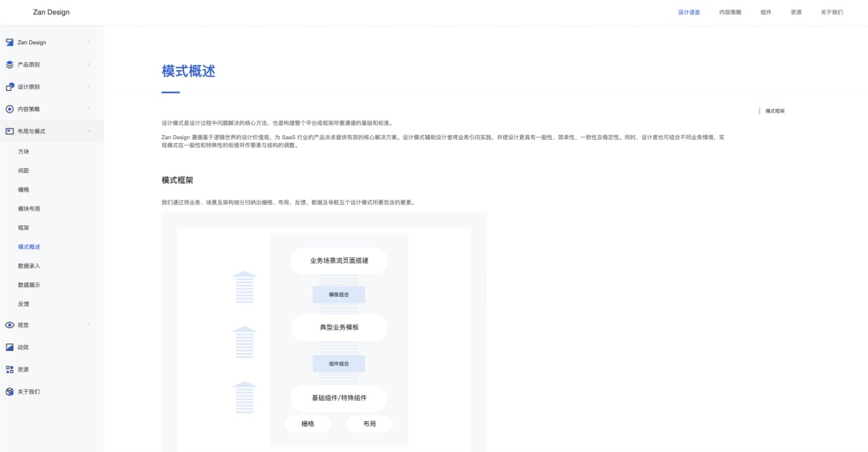Click the 布局与模式 layout icon

pos(10,131)
